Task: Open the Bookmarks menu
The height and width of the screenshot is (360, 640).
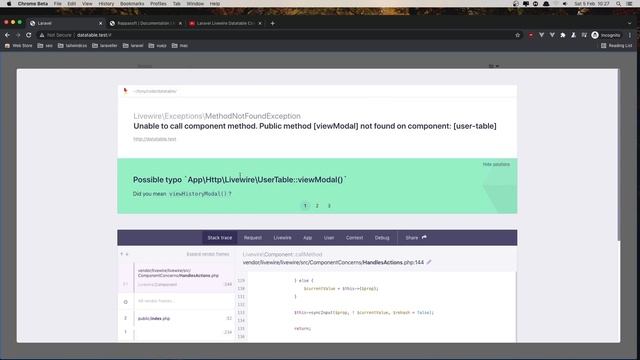Action: (132, 4)
